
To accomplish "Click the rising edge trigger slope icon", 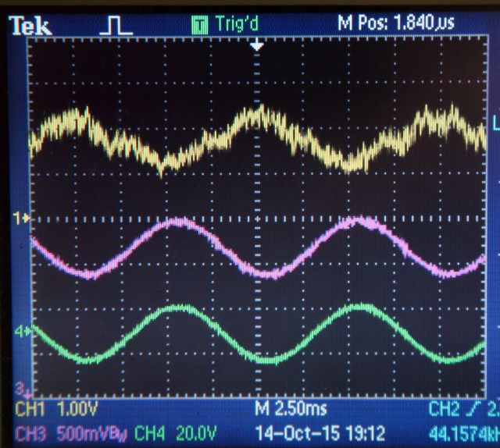I will (x=475, y=409).
